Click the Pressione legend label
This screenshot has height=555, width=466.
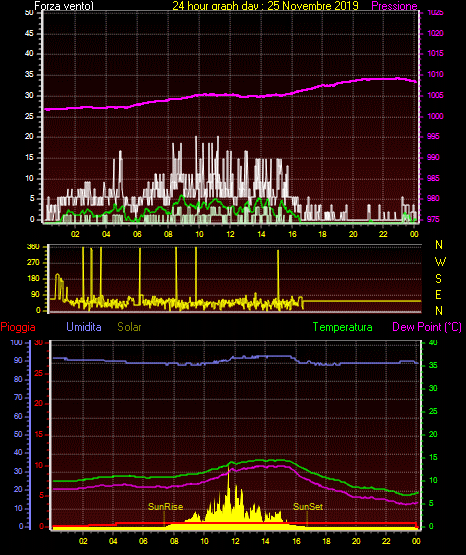click(x=394, y=6)
